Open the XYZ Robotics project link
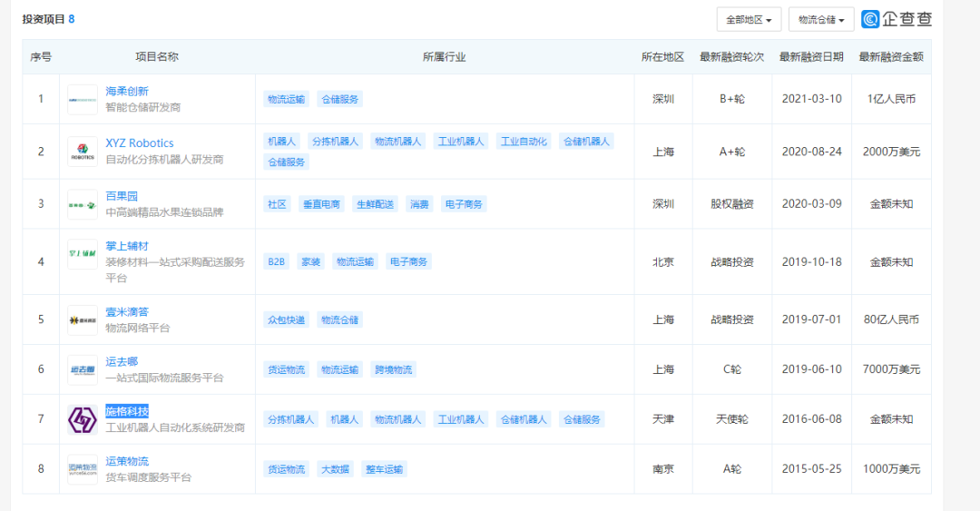Viewport: 980px width, 511px height. (140, 143)
